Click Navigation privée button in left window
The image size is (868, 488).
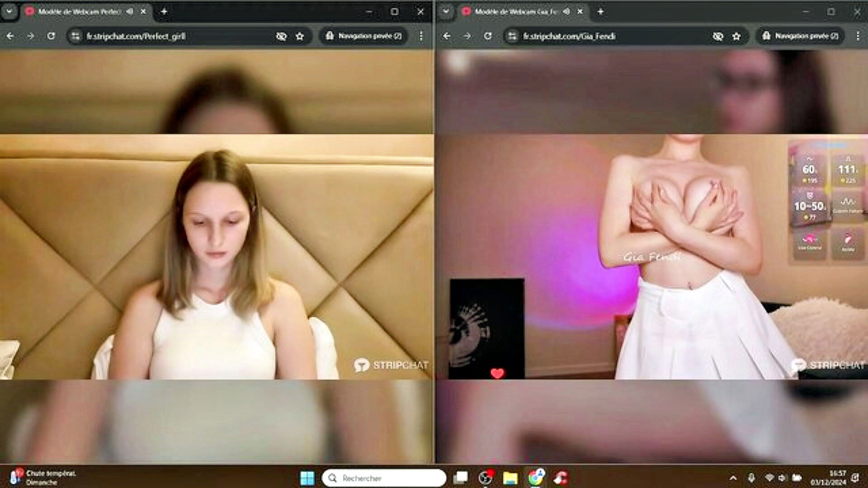[x=364, y=36]
